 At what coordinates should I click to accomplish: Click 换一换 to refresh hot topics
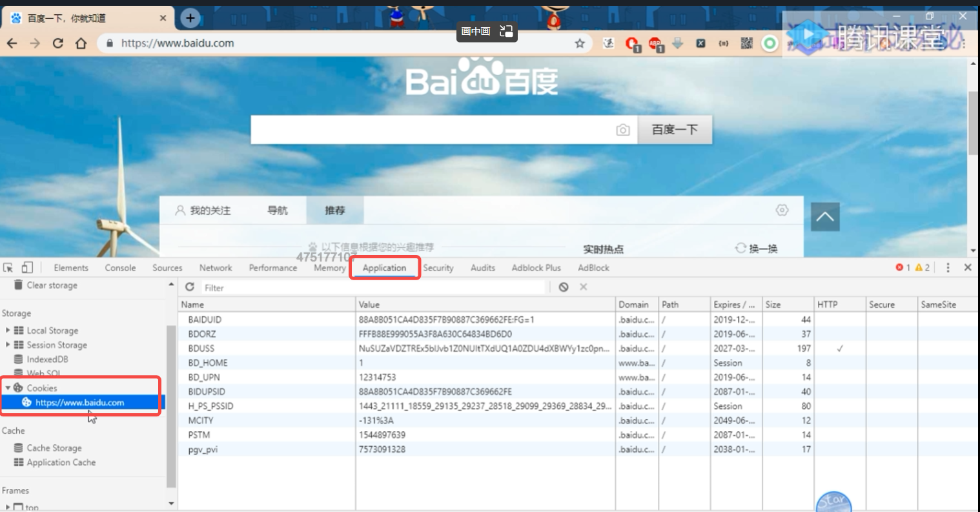(757, 249)
